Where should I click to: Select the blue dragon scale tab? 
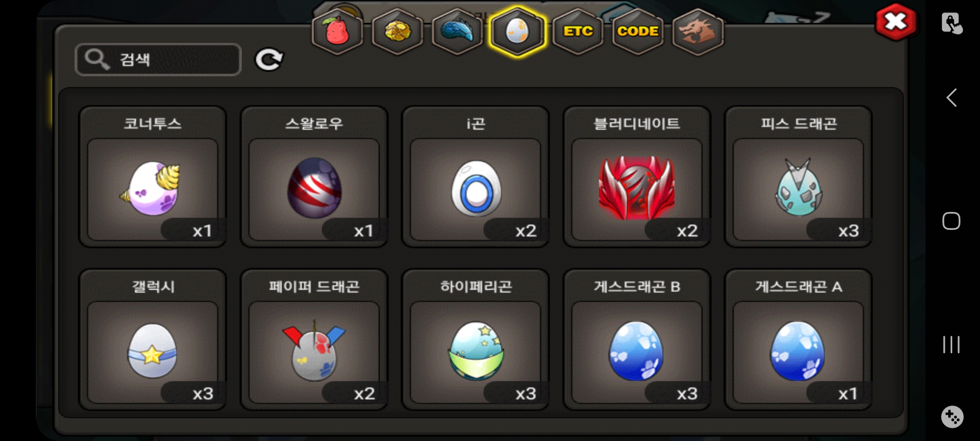click(457, 31)
